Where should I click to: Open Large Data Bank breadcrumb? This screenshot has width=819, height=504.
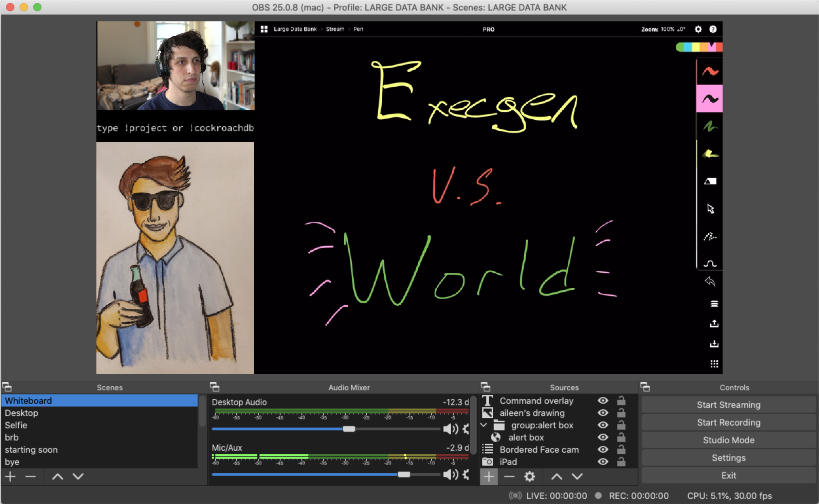295,29
